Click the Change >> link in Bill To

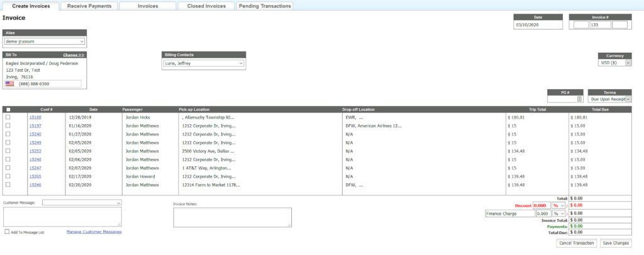pyautogui.click(x=74, y=55)
